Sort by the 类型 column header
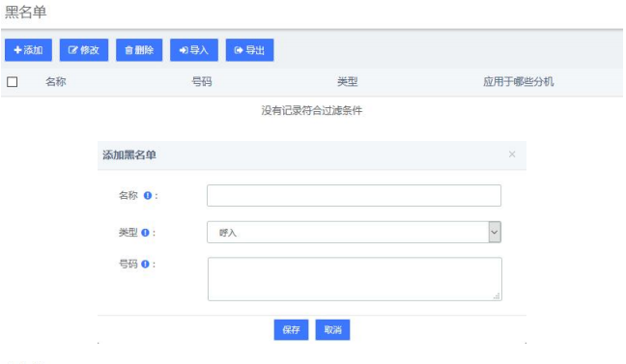Image resolution: width=626 pixels, height=364 pixels. point(348,82)
